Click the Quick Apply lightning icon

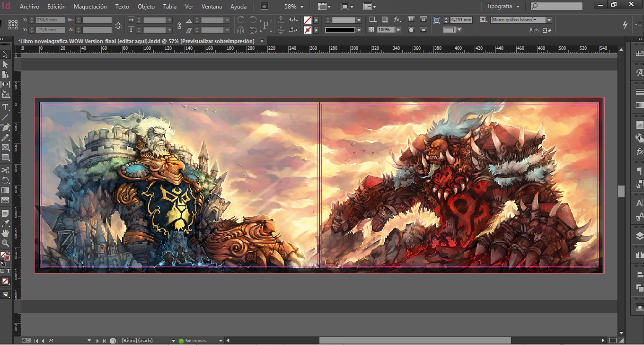click(625, 25)
